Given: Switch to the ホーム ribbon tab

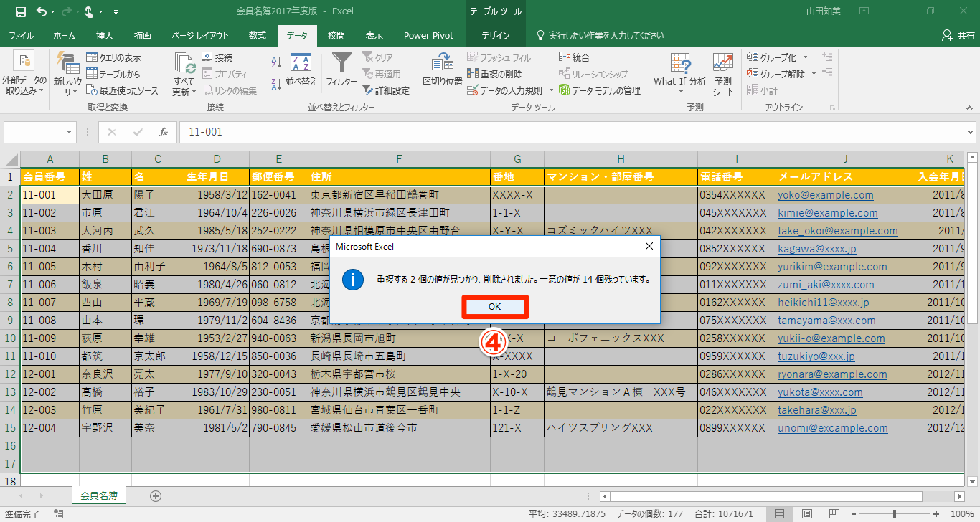Looking at the screenshot, I should 65,35.
